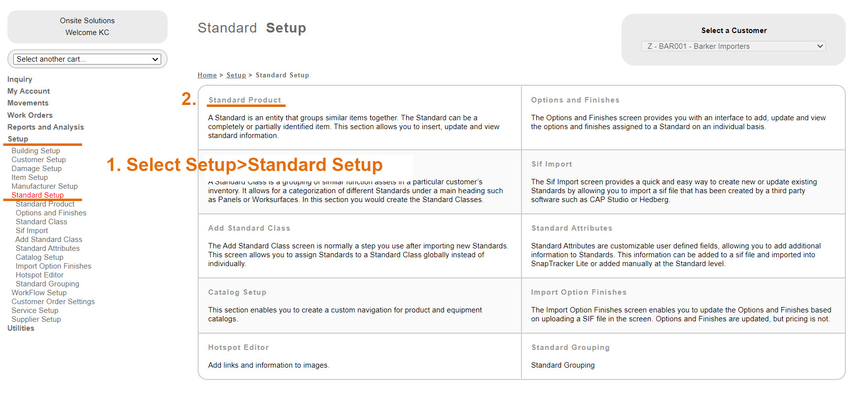Open Standard Attributes panel heading
The width and height of the screenshot is (868, 413).
[571, 228]
